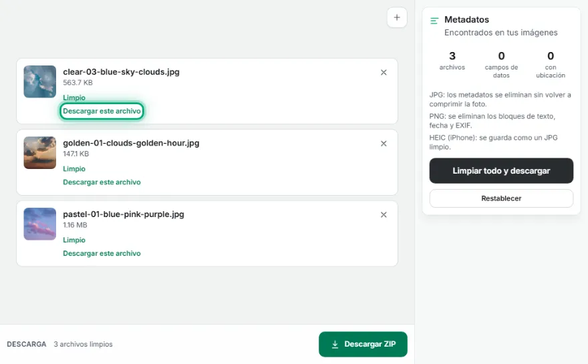Open the blue sky clouds thumbnail
The image size is (588, 364).
tap(39, 81)
